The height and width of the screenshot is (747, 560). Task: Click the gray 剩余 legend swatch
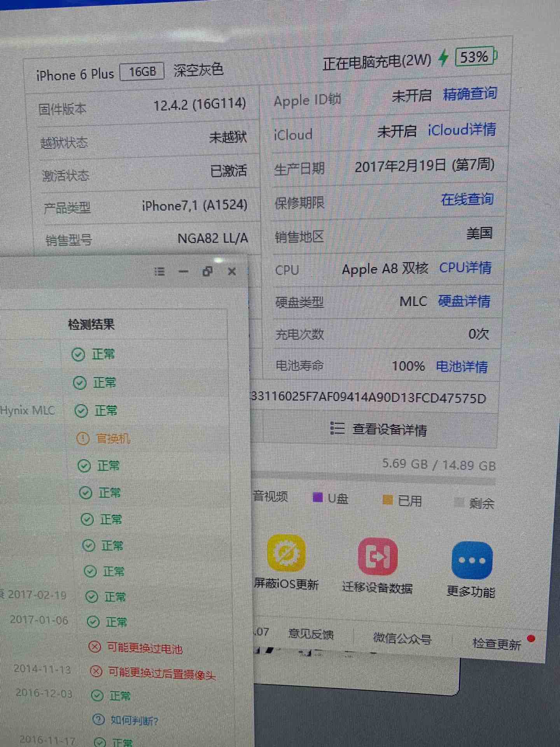tap(459, 503)
